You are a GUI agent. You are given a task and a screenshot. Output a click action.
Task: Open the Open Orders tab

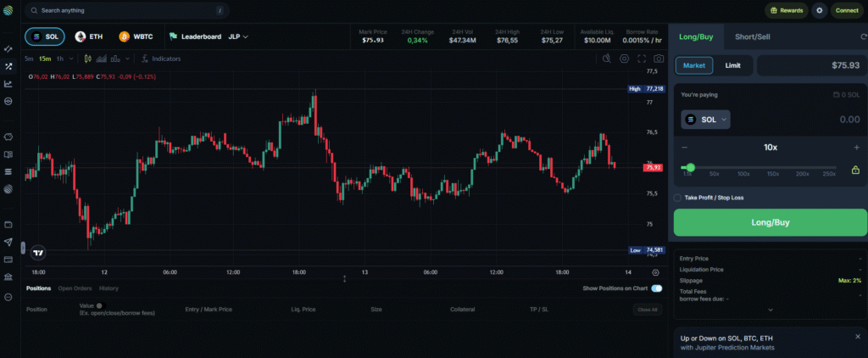click(x=75, y=288)
